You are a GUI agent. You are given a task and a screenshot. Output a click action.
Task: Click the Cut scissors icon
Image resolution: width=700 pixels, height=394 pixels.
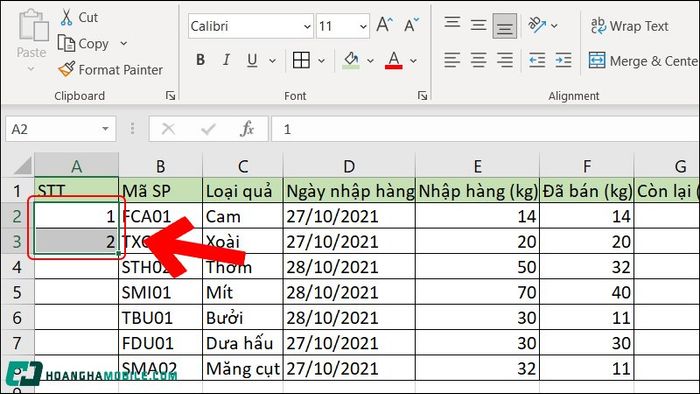click(67, 17)
